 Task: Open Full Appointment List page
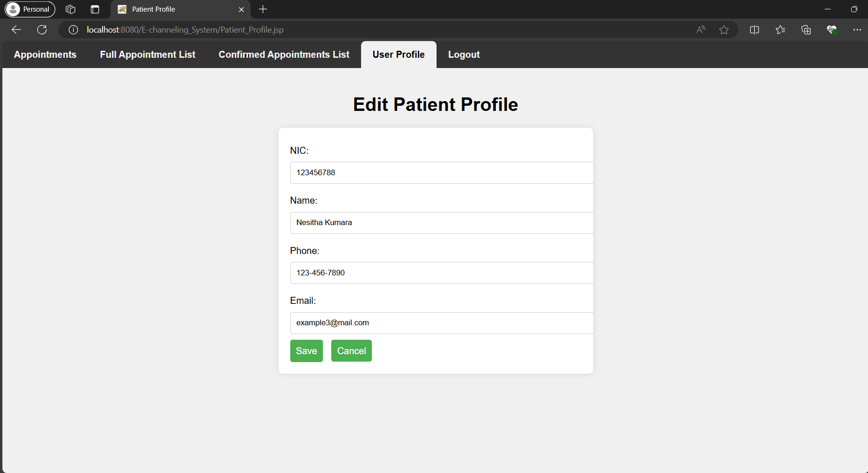point(148,55)
